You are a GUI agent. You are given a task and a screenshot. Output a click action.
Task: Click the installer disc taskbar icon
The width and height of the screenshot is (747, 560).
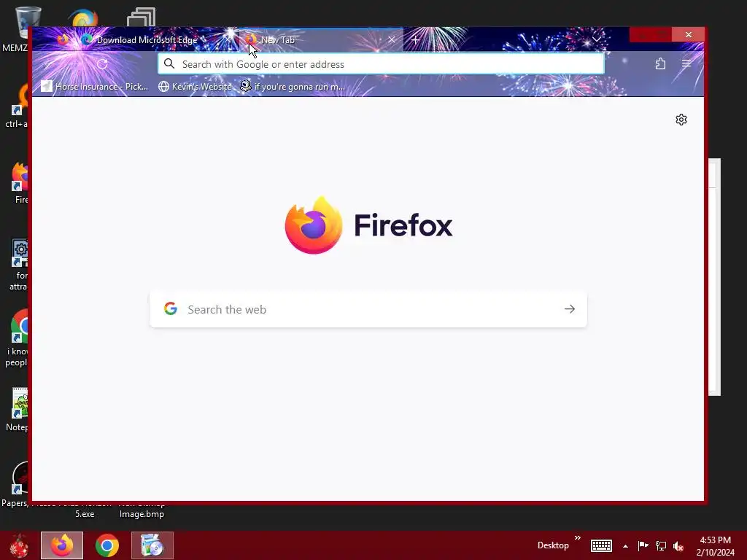152,545
